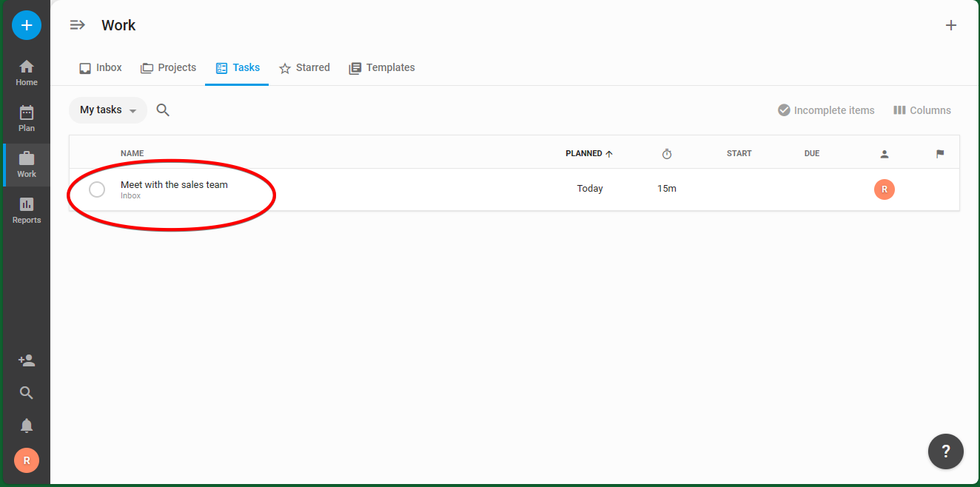Click the top-right plus add button
Screen dimensions: 980x487
(951, 25)
